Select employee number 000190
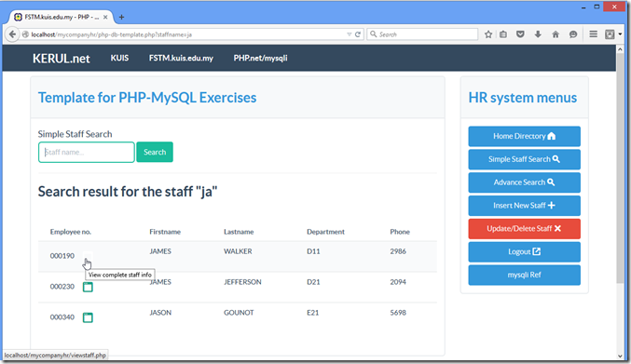This screenshot has height=364, width=631. click(x=62, y=256)
